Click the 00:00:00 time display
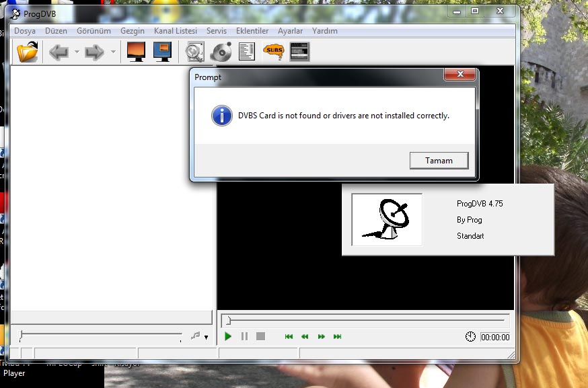 point(495,337)
